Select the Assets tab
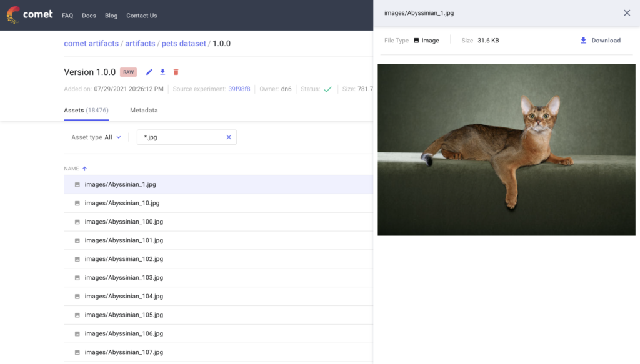The image size is (640, 364). pyautogui.click(x=86, y=111)
